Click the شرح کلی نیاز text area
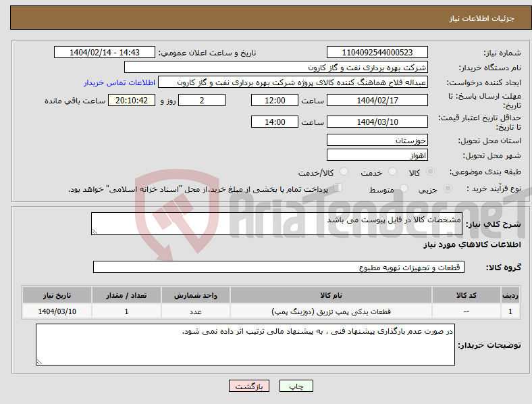Screen dimensions: 532x404 (277, 224)
